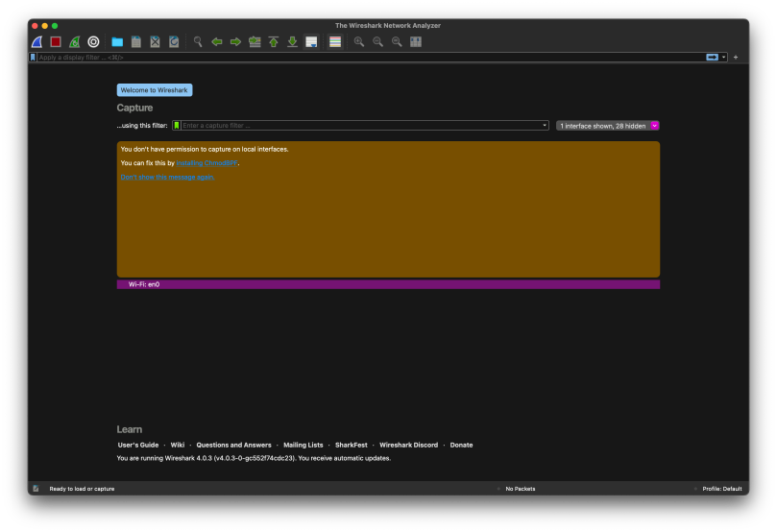
Task: Focus the capture filter input field
Action: pos(361,126)
